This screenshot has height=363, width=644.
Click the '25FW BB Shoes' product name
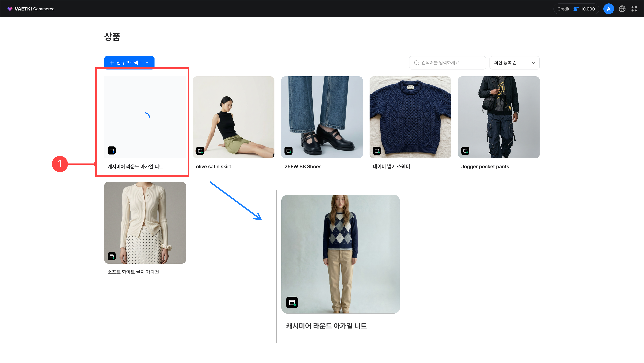(x=303, y=167)
